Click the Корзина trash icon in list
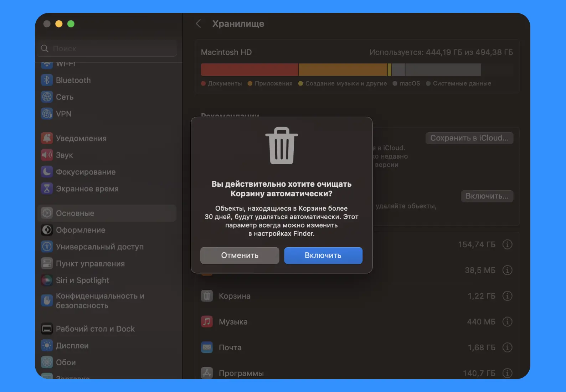This screenshot has width=566, height=392. pos(207,296)
